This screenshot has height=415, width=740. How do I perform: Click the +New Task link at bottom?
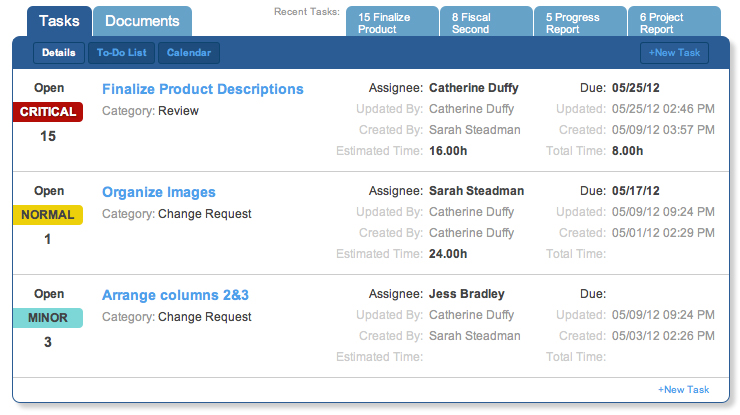683,390
